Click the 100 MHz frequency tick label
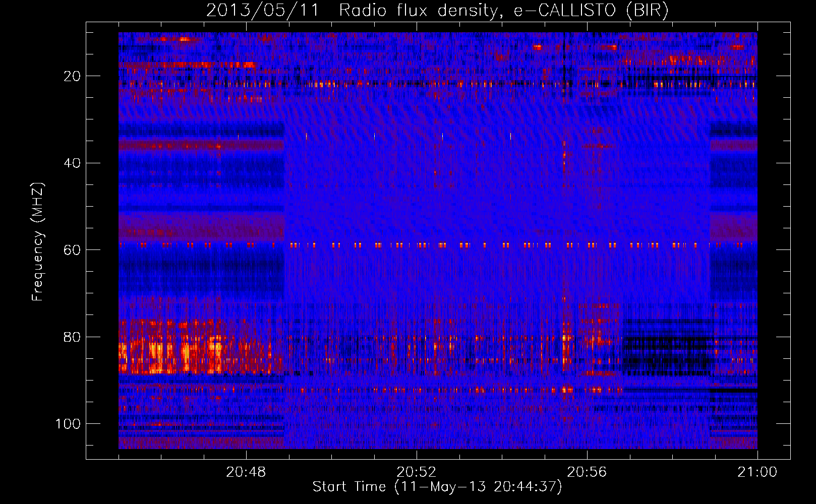Screen dimensions: 816x504 68,424
